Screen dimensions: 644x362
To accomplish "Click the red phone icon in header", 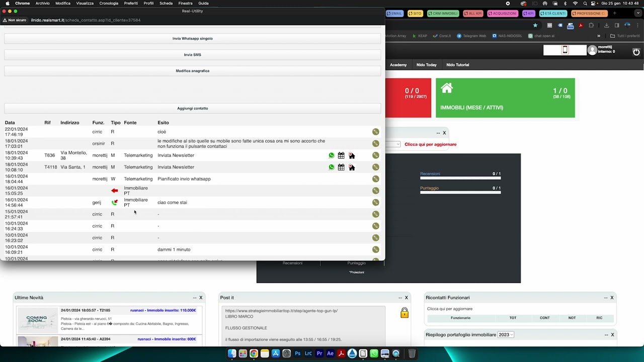I will click(x=565, y=50).
